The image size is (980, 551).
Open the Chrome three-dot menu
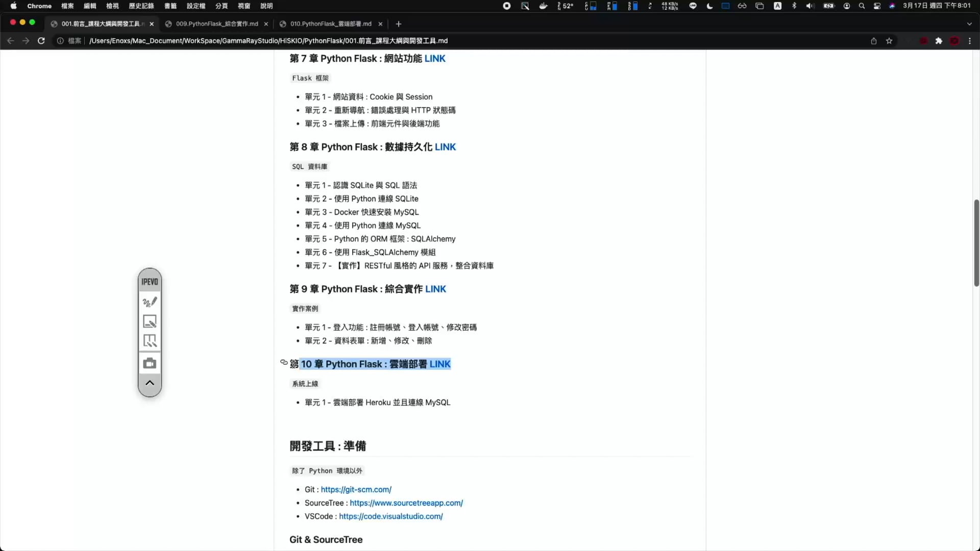coord(970,41)
